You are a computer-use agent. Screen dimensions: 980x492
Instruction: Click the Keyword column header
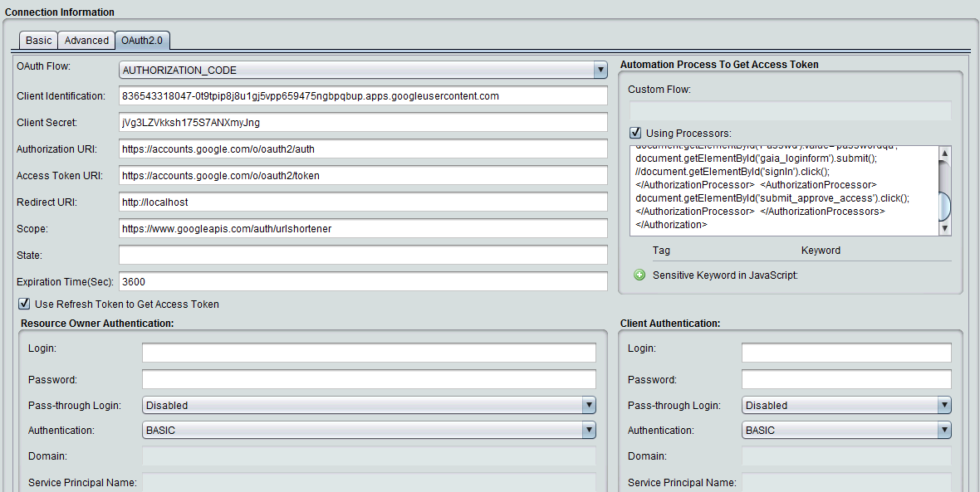click(x=821, y=251)
